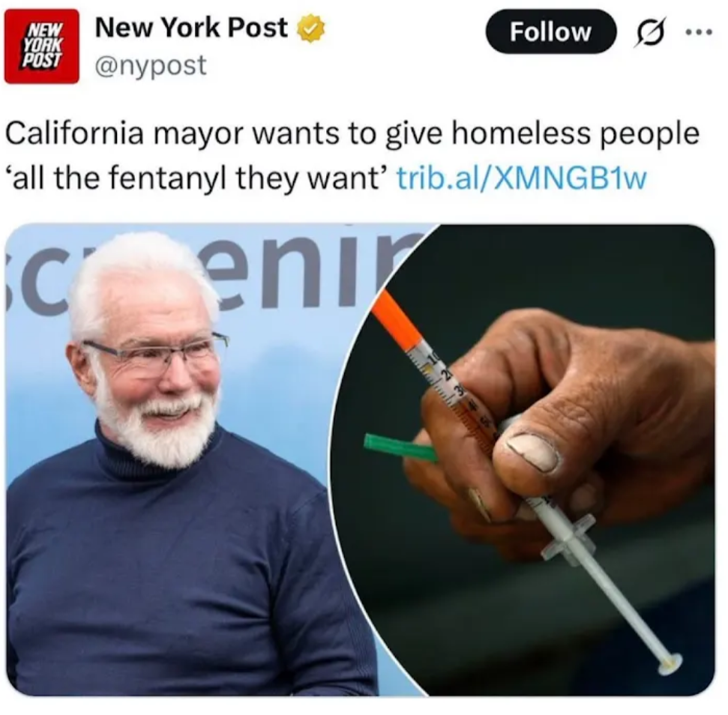728x715 pixels.
Task: Open the trib.al/XMNGB1w link
Action: pos(521,178)
